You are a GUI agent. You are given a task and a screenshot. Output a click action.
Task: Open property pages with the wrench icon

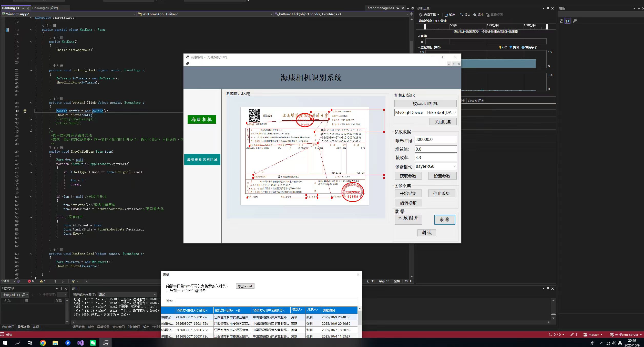(x=575, y=21)
